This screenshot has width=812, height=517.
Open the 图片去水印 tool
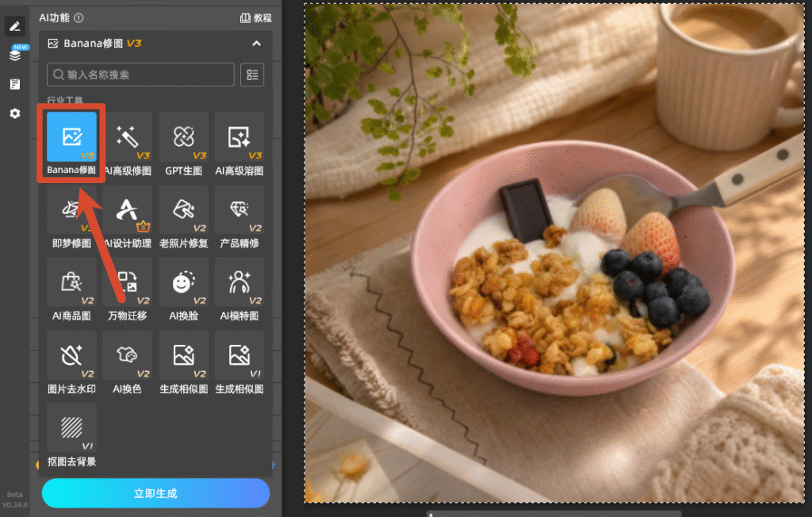[71, 362]
